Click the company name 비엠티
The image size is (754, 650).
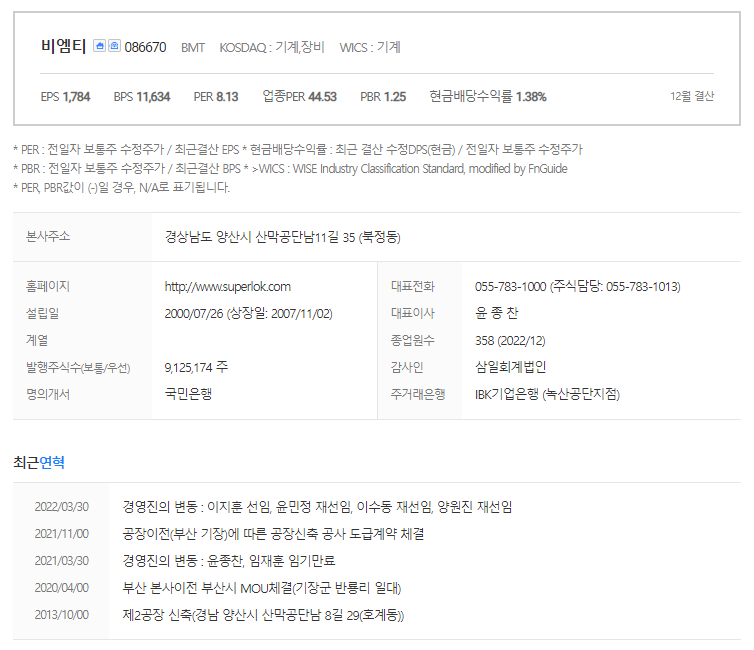(63, 47)
